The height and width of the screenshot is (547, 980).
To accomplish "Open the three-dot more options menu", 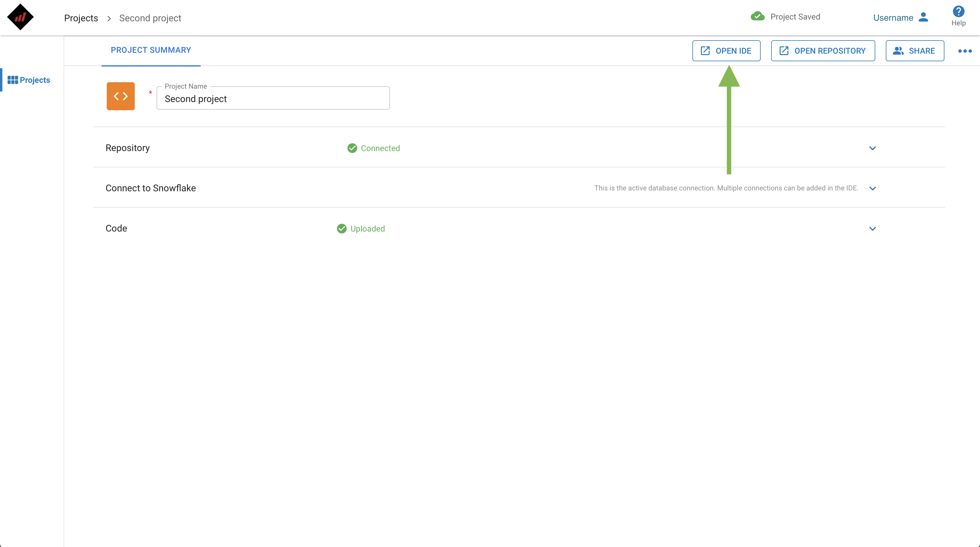I will point(965,51).
